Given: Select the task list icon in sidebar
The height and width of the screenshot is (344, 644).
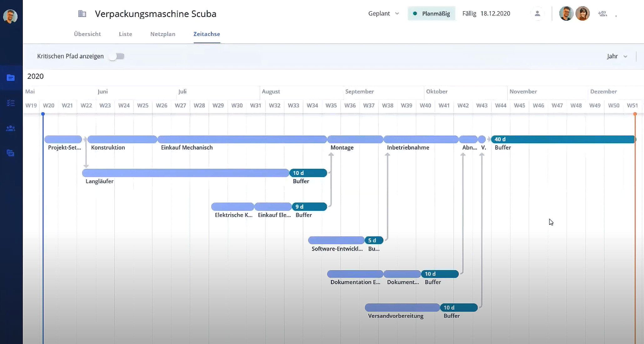Looking at the screenshot, I should click(x=11, y=103).
